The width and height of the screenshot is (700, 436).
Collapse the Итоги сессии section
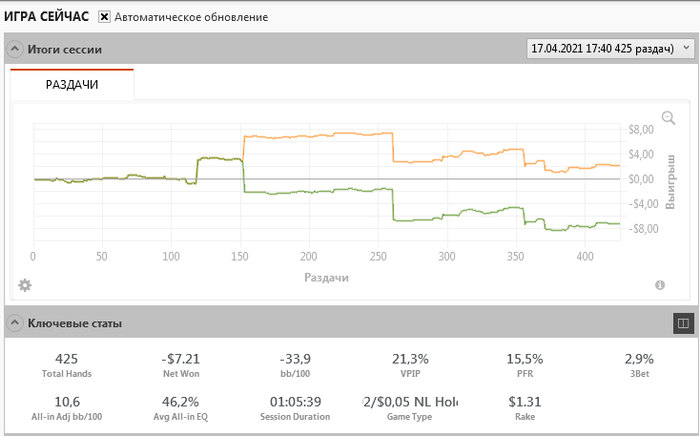point(14,49)
